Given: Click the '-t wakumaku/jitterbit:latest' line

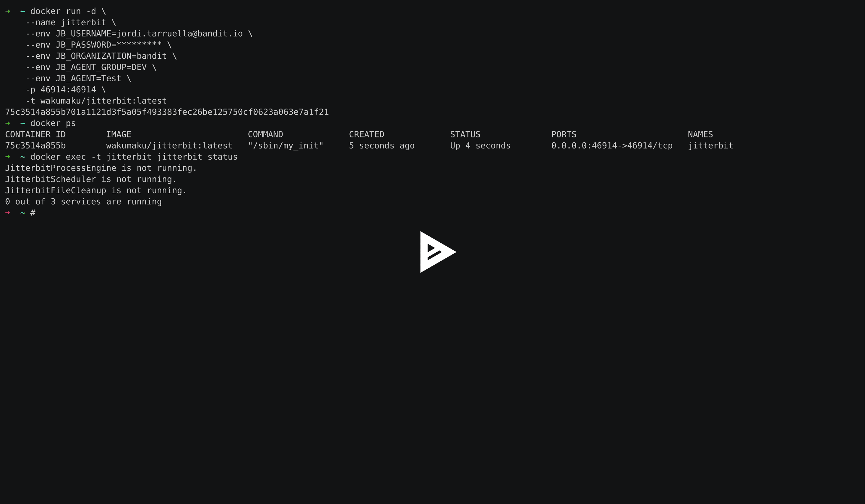Looking at the screenshot, I should point(96,101).
